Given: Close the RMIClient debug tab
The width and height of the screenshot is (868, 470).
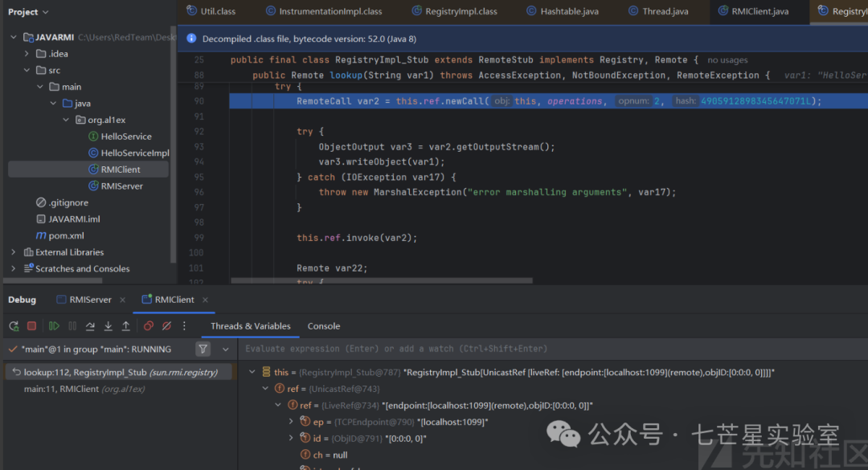Looking at the screenshot, I should 206,300.
